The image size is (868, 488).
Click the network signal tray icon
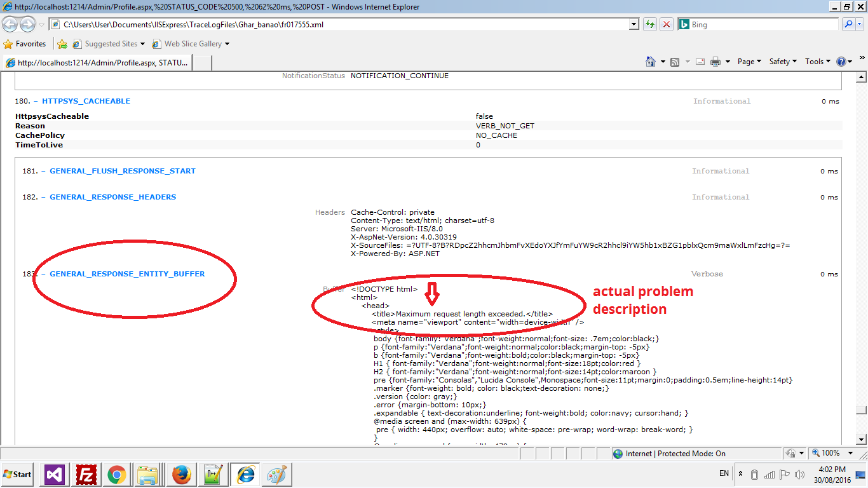click(x=770, y=474)
